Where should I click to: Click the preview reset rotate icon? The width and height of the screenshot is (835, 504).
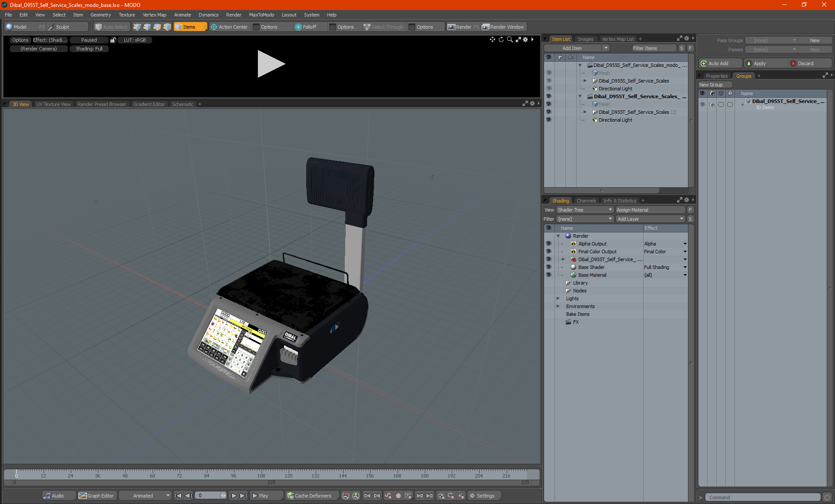tap(501, 40)
